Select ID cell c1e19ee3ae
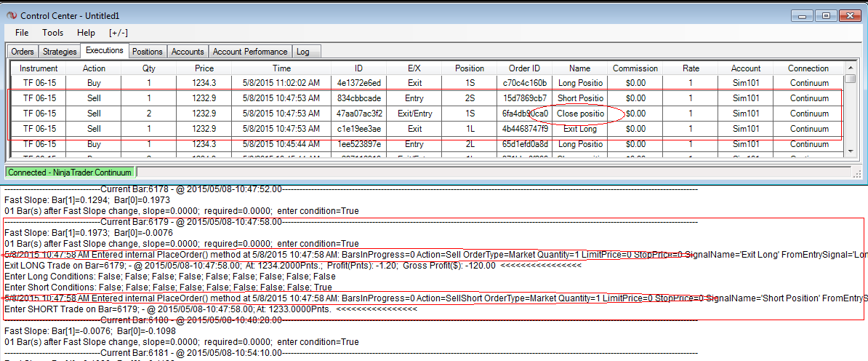 tap(358, 130)
